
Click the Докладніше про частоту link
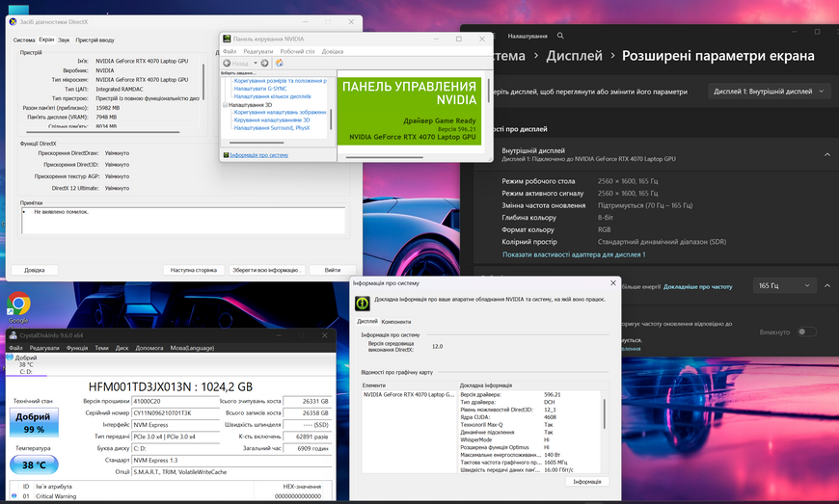click(698, 287)
